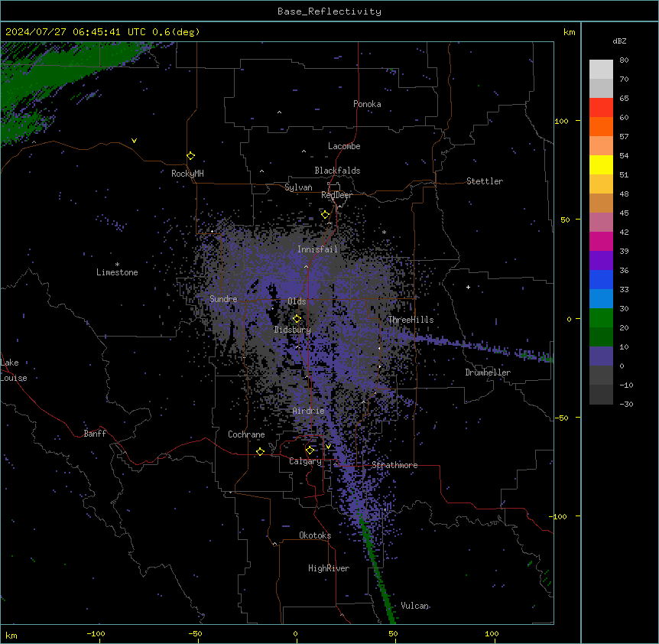Click the dBZ legend heading
This screenshot has height=644, width=659.
[619, 41]
